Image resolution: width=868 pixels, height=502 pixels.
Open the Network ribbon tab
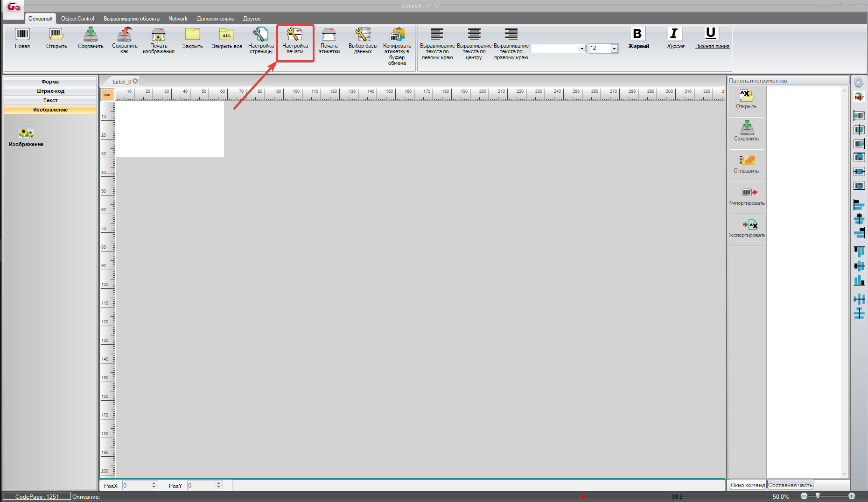(178, 19)
